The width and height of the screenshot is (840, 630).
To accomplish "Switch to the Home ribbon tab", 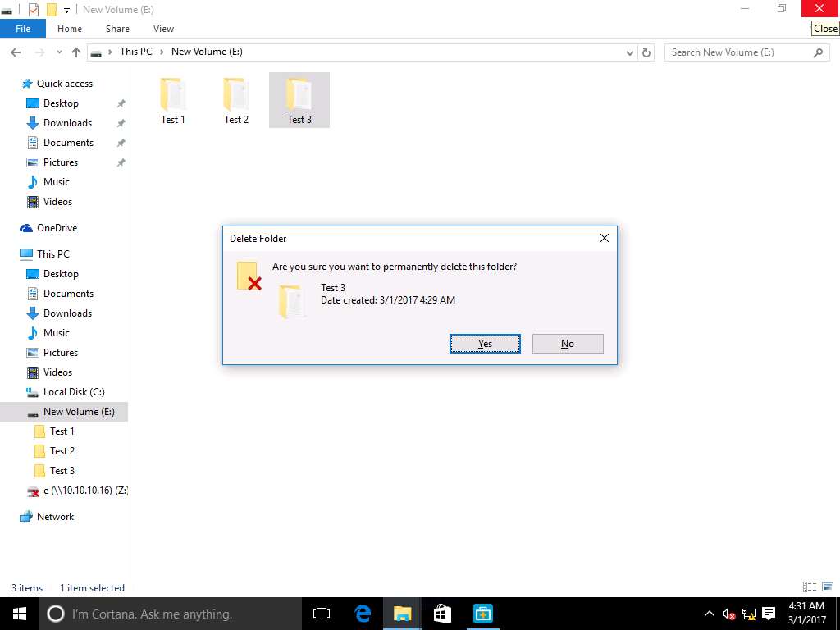I will click(x=70, y=29).
